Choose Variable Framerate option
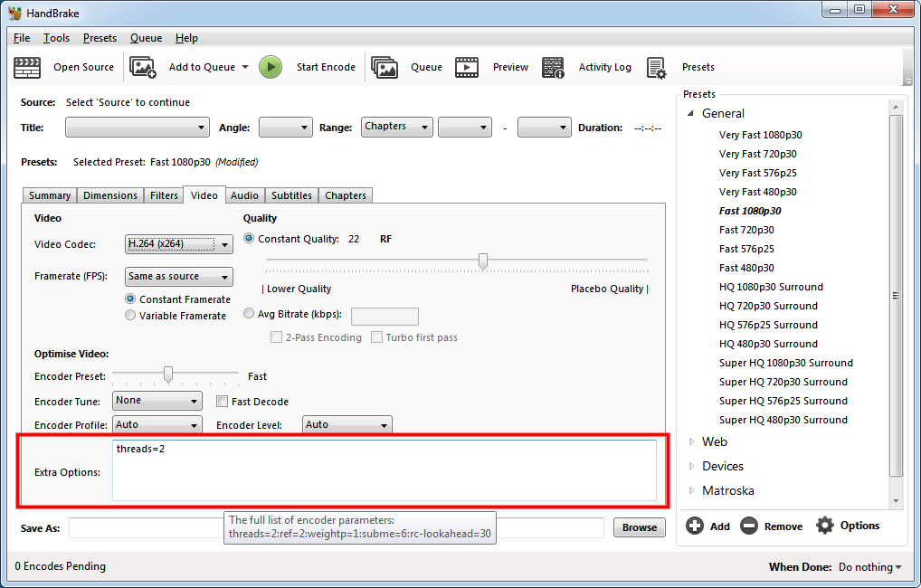This screenshot has width=921, height=588. pos(130,316)
